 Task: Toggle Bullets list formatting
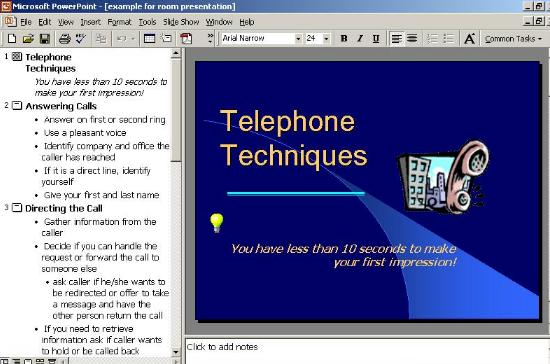pyautogui.click(x=449, y=39)
